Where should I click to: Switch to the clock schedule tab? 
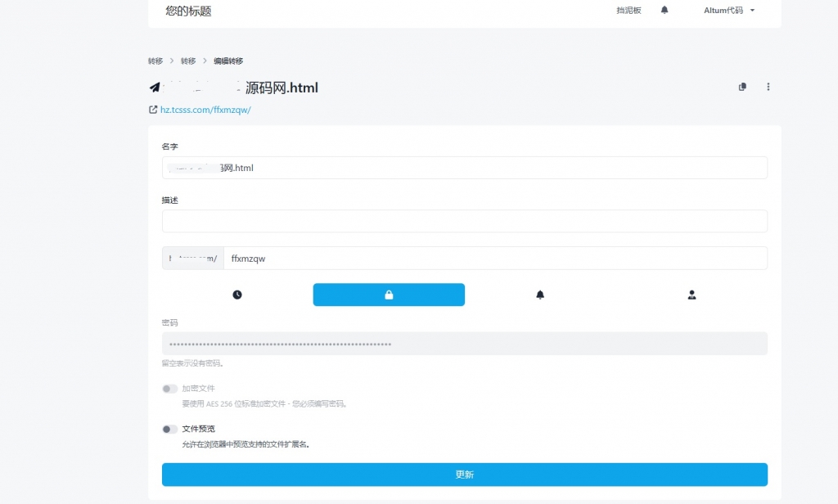pyautogui.click(x=237, y=295)
